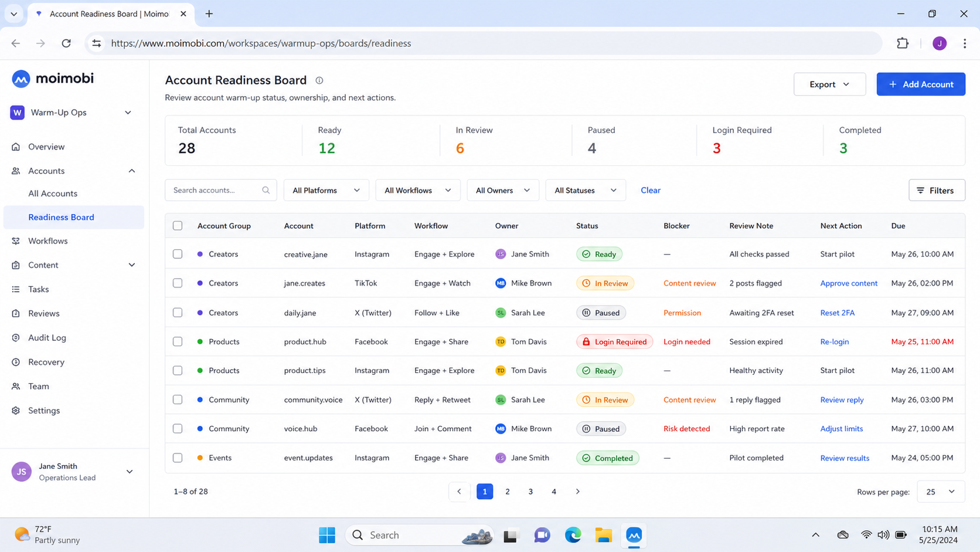Image resolution: width=980 pixels, height=552 pixels.
Task: Click the search magnifier in Search accounts box
Action: tap(266, 190)
